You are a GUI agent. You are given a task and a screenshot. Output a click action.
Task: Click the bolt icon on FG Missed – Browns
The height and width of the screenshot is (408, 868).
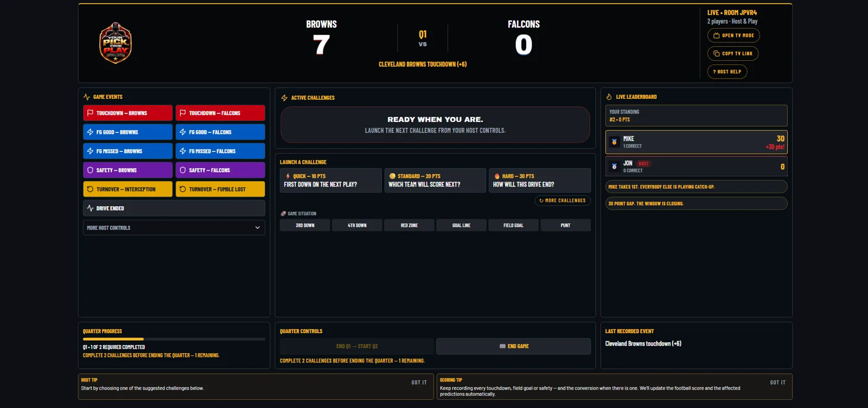(x=90, y=151)
